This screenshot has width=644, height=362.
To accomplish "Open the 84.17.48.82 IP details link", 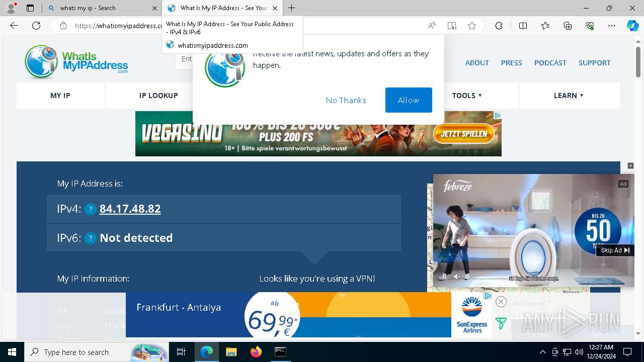I will (130, 209).
